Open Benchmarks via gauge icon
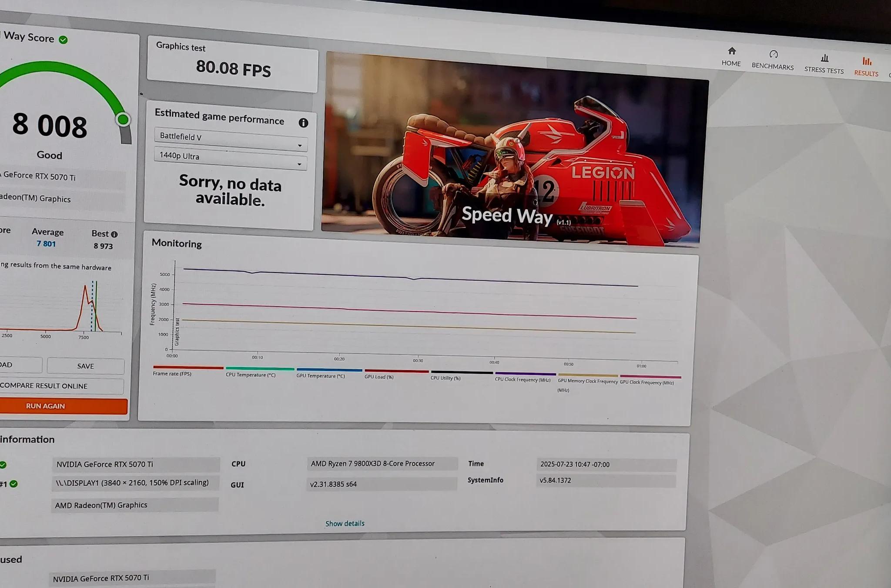 tap(774, 54)
